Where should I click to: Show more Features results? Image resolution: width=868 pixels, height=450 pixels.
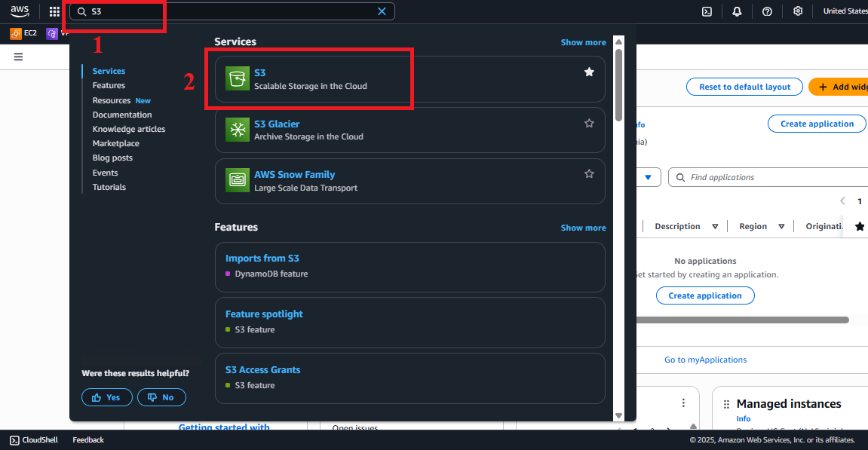[583, 228]
